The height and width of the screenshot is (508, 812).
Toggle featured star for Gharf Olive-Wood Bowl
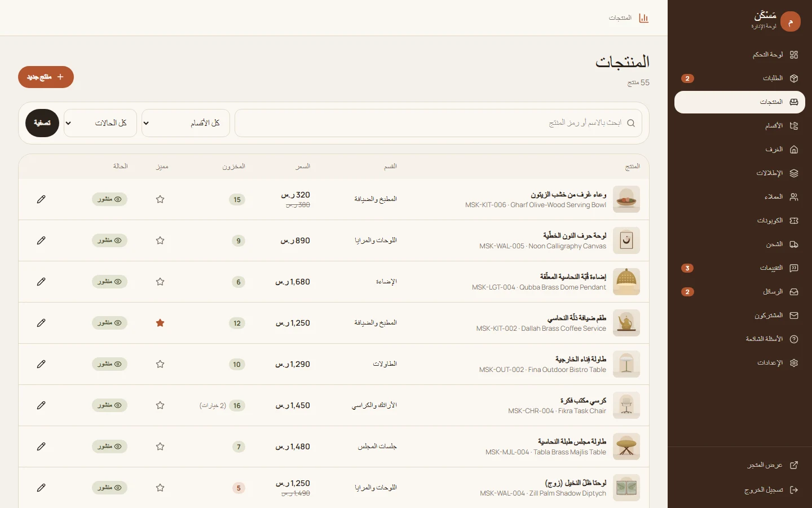pyautogui.click(x=160, y=199)
